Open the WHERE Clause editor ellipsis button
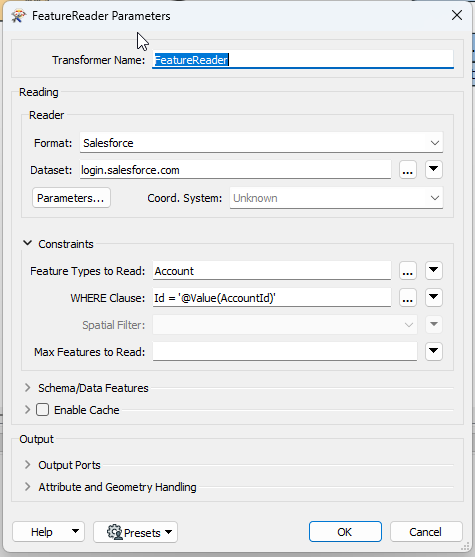The image size is (475, 557). [407, 298]
